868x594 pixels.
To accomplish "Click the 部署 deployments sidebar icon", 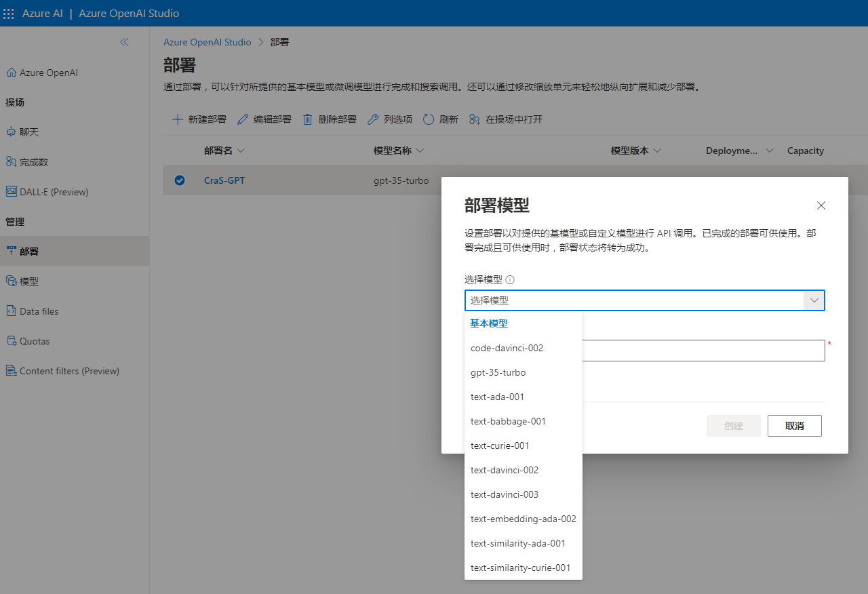I will (x=11, y=251).
